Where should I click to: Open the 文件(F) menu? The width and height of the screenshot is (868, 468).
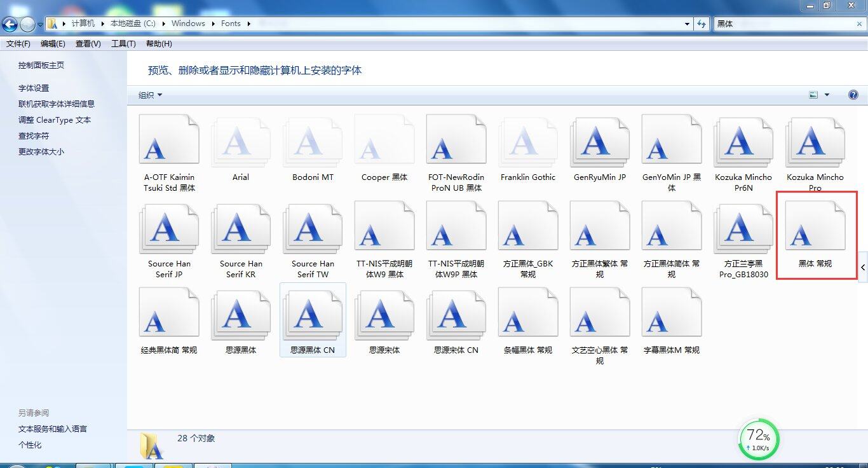(x=18, y=44)
